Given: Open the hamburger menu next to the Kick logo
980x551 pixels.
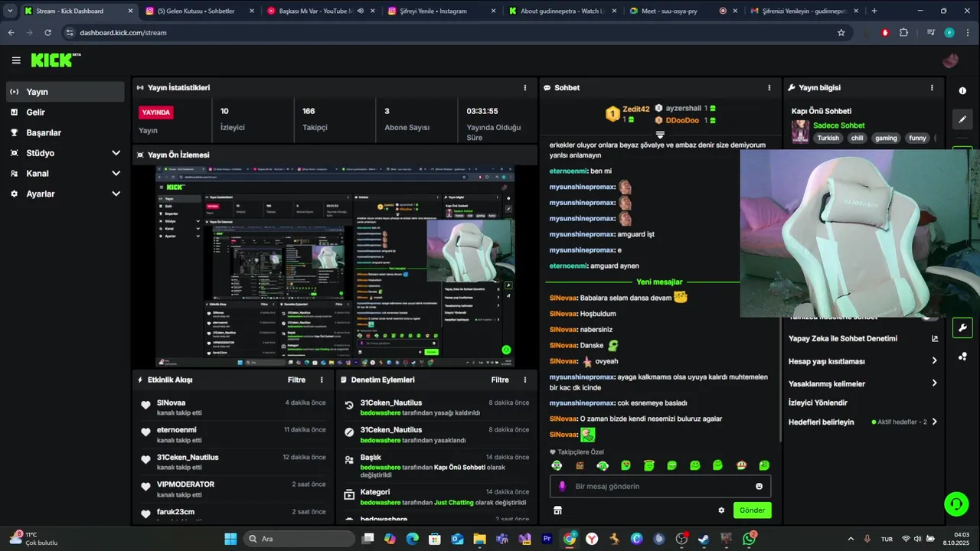Looking at the screenshot, I should [x=16, y=60].
